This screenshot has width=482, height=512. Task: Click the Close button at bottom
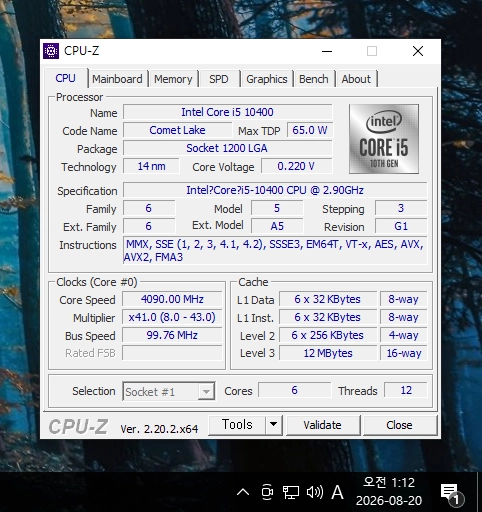[400, 425]
